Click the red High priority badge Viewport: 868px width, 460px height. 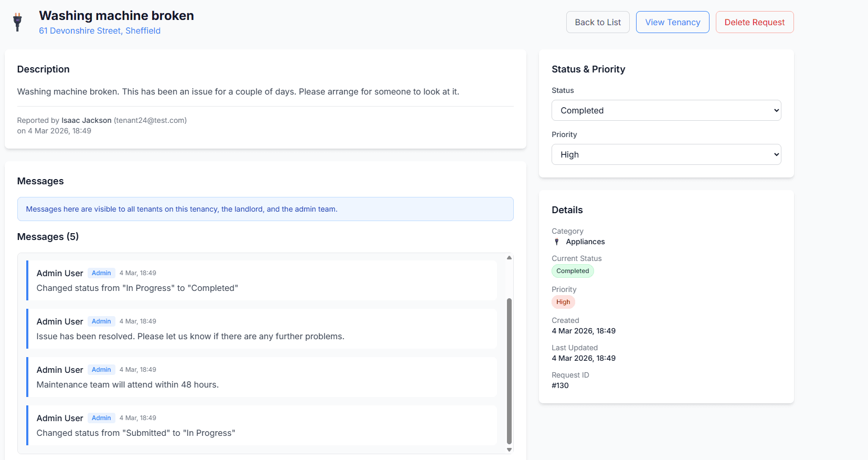563,302
